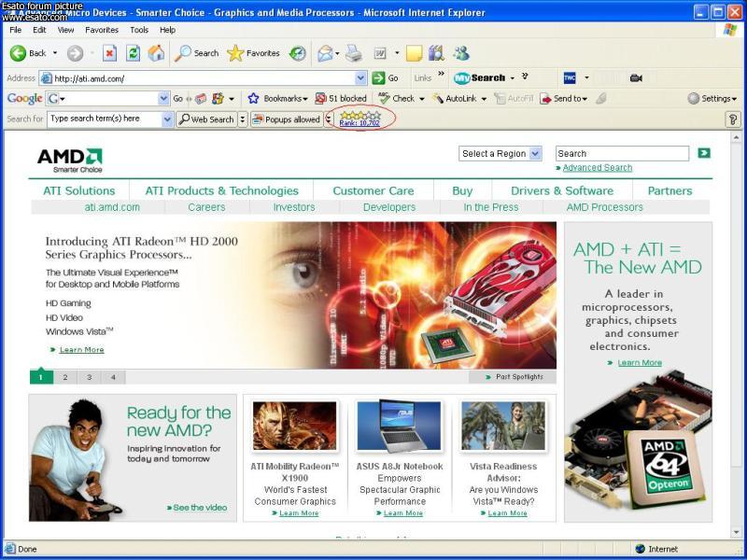Open the Send to toolbar button
This screenshot has height=560, width=747.
click(563, 99)
